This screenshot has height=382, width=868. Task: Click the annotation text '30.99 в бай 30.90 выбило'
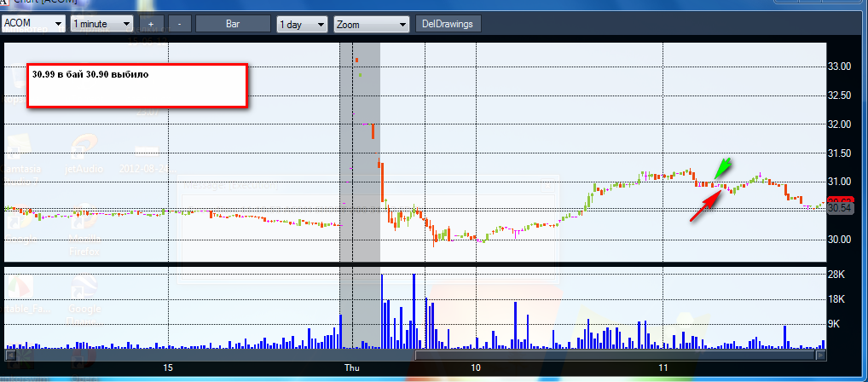90,74
